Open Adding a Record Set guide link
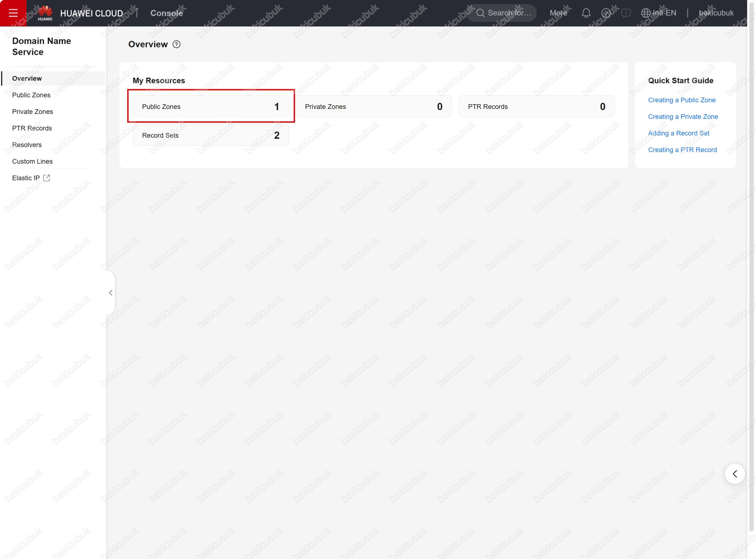This screenshot has height=559, width=756. click(679, 133)
